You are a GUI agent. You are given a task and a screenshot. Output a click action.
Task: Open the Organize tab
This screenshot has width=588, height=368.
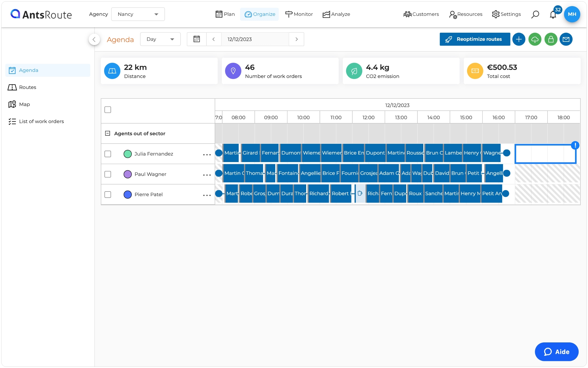point(260,14)
